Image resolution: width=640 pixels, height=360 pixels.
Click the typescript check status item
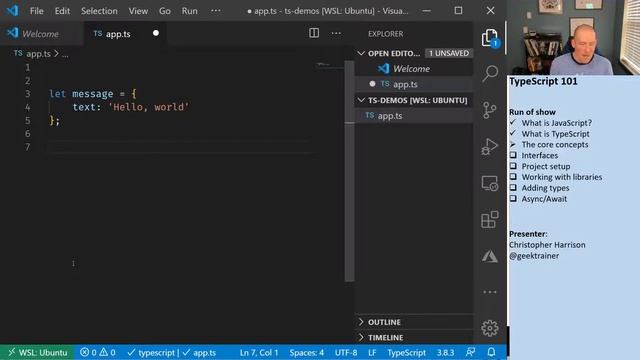click(150, 352)
